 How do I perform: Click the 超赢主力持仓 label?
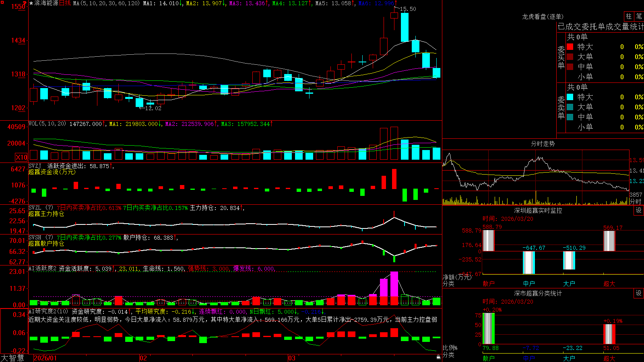pos(46,214)
